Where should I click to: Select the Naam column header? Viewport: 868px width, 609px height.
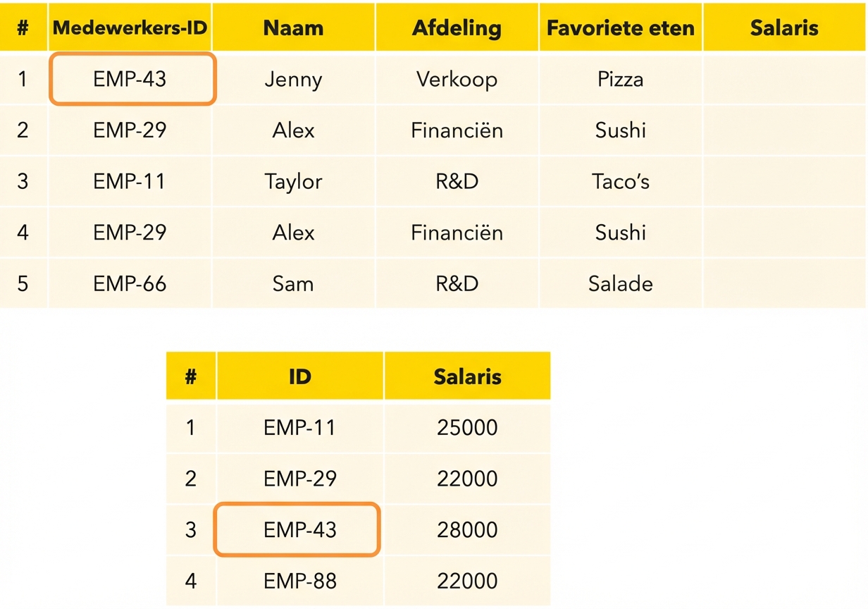(293, 28)
